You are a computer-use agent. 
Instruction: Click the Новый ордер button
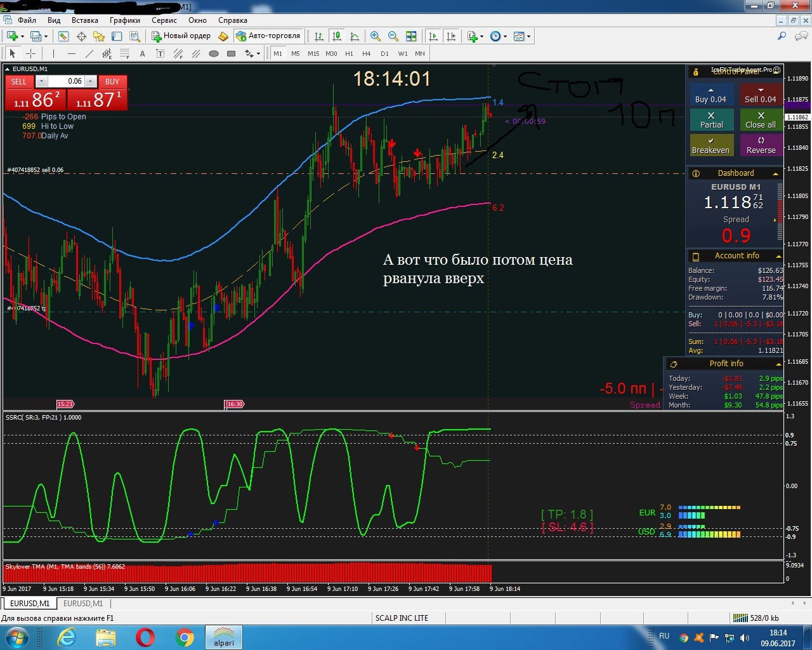pyautogui.click(x=181, y=36)
